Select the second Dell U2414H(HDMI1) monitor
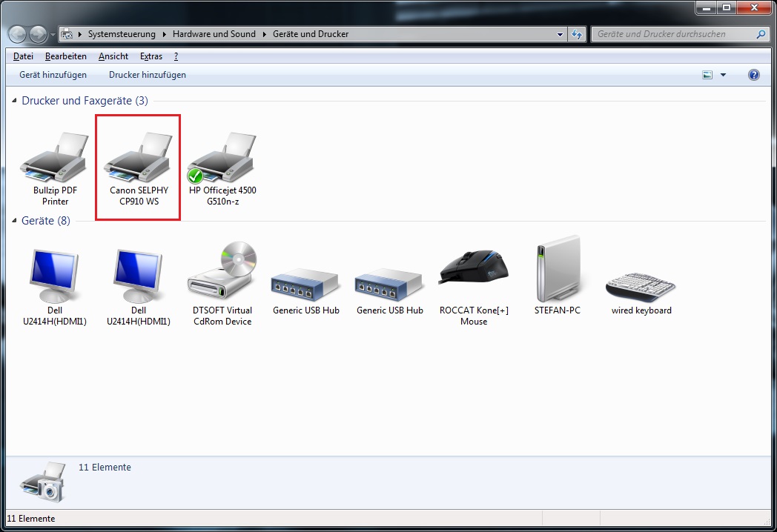777x532 pixels. tap(139, 287)
